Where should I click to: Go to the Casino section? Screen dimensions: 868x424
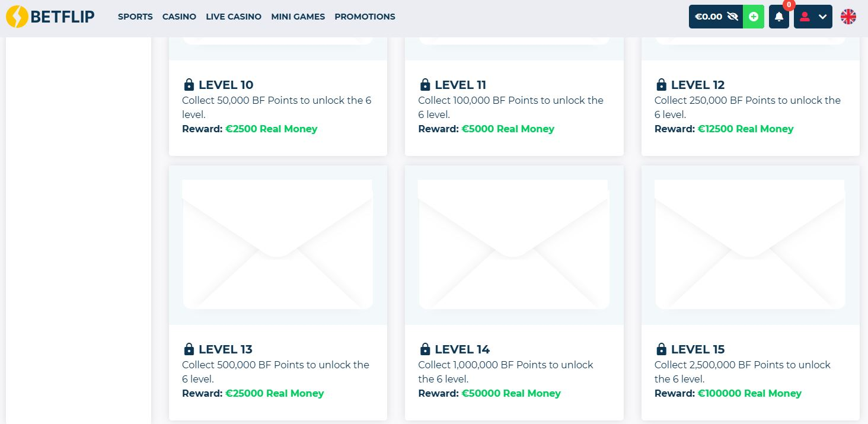point(179,17)
